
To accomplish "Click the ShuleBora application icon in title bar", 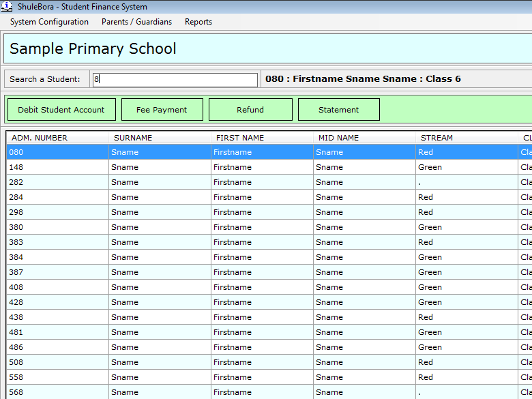I will (7, 7).
